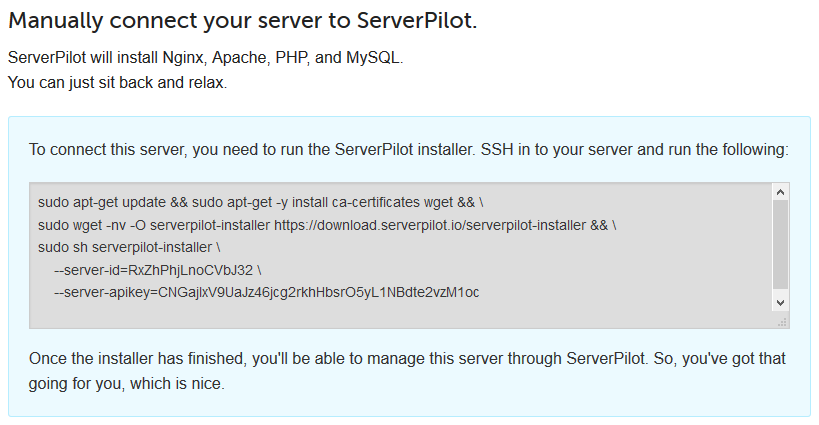Click the 'sudo wget -nv -O serverpilot-installer' line
The image size is (819, 425).
point(327,225)
